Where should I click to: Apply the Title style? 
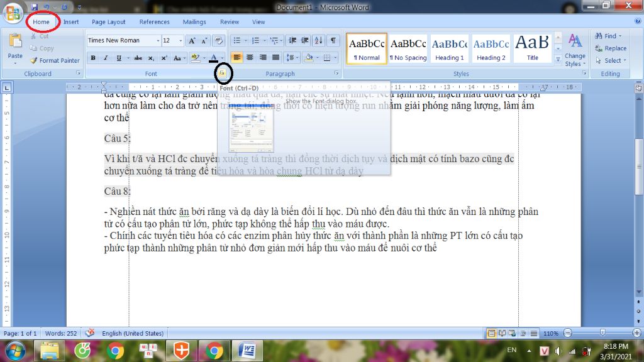click(x=532, y=48)
